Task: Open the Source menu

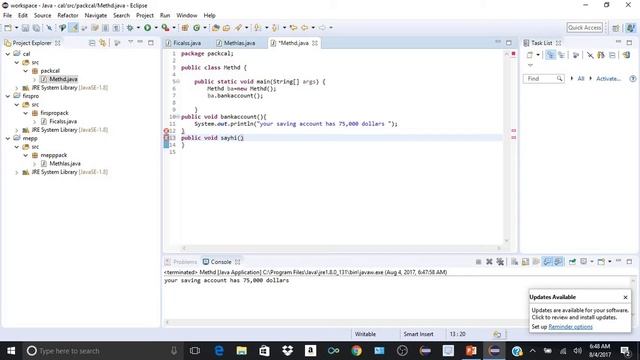Action: click(x=42, y=16)
